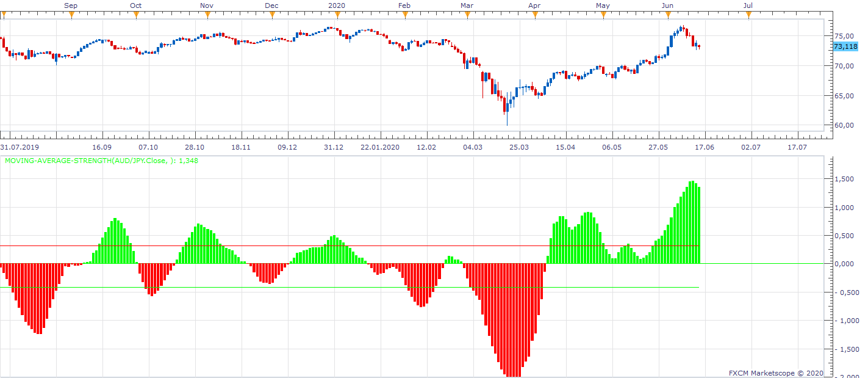The height and width of the screenshot is (378, 868).
Task: Select the Dec month marker
Action: (271, 5)
